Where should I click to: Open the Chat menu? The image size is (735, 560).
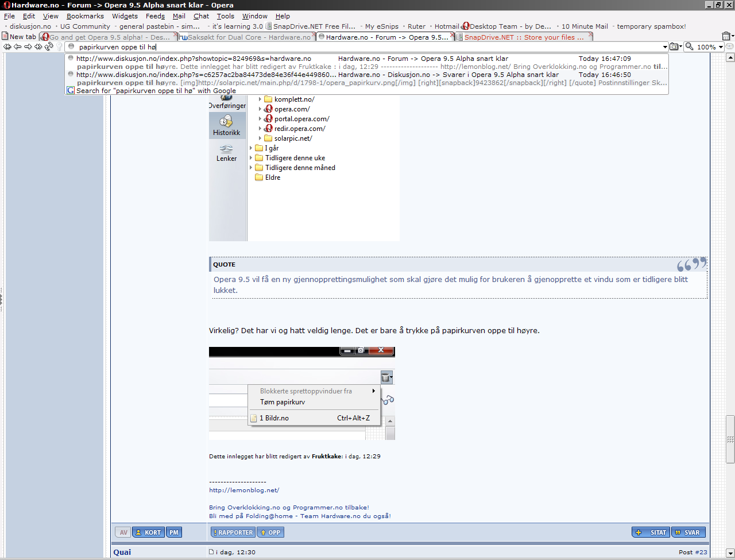[x=201, y=16]
